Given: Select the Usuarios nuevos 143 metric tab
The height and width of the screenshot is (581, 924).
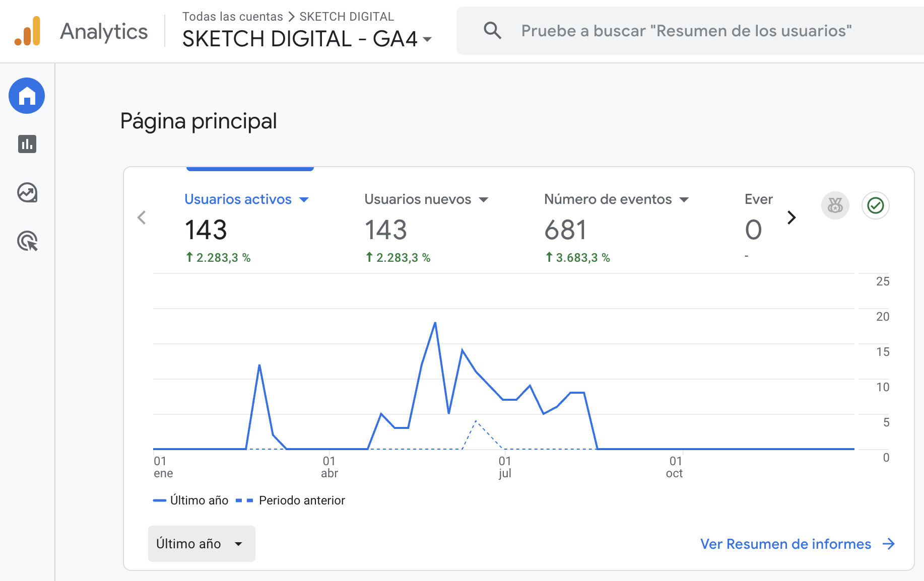Looking at the screenshot, I should pos(386,230).
